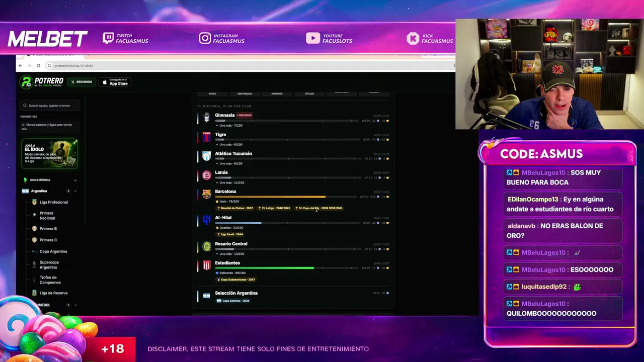Open Primera C in the sidebar

pyautogui.click(x=48, y=240)
